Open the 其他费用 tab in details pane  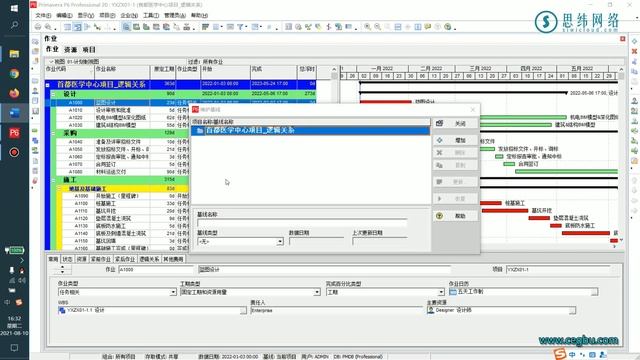pyautogui.click(x=173, y=259)
